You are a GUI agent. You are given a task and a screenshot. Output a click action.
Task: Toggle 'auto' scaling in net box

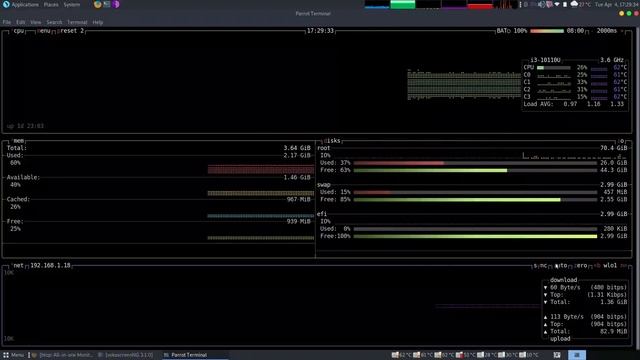click(x=561, y=265)
